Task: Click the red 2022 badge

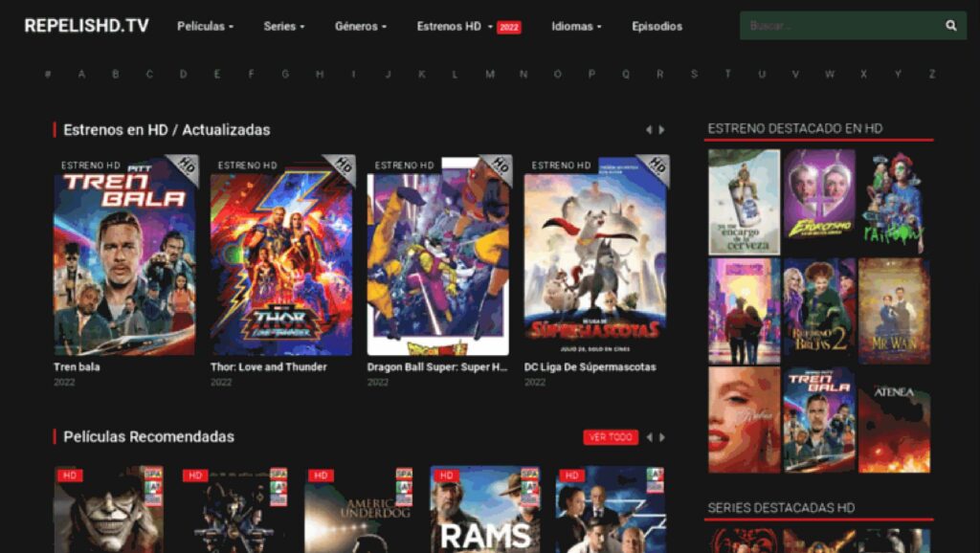Action: click(509, 27)
